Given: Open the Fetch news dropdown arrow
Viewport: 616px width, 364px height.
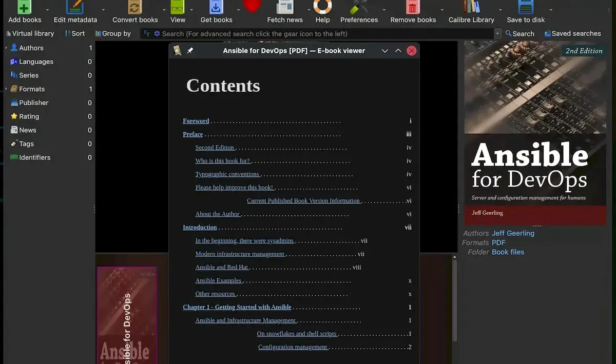Looking at the screenshot, I should (309, 9).
